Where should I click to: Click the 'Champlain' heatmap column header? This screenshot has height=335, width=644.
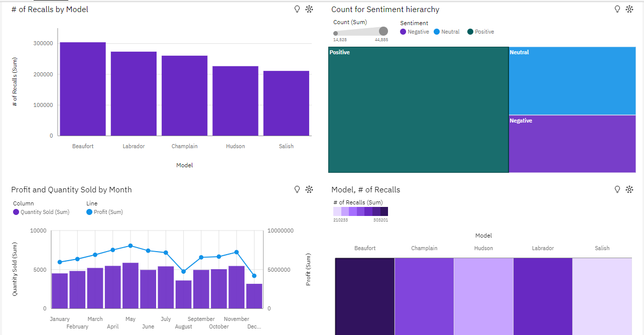point(424,248)
